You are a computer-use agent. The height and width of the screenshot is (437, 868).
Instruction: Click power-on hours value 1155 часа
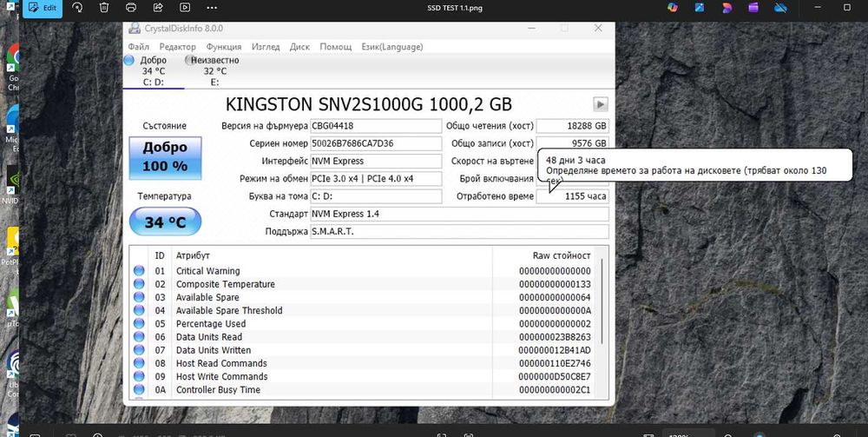pyautogui.click(x=572, y=196)
